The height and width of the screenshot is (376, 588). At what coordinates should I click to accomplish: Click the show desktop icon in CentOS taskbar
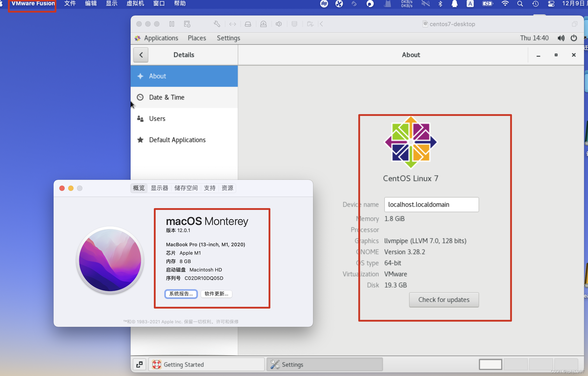coord(139,364)
